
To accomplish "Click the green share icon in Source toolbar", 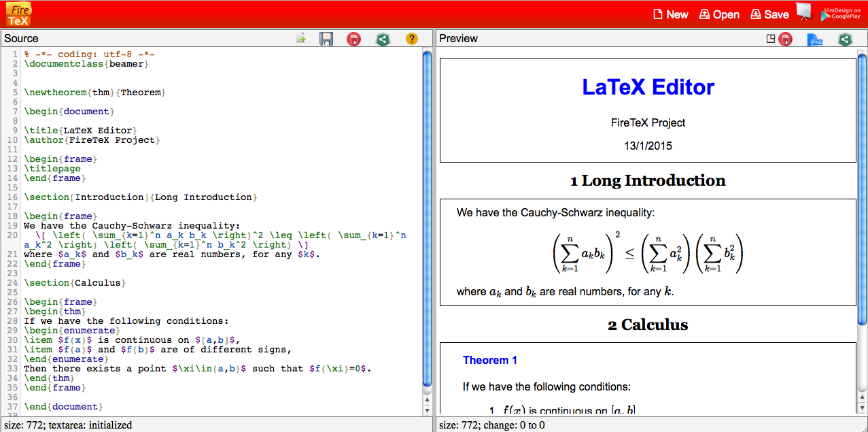I will 383,39.
